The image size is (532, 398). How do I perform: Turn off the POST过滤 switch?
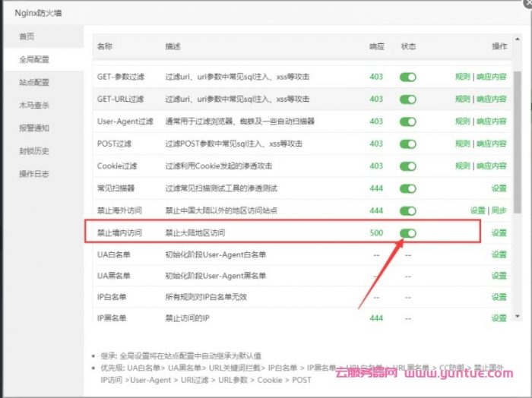pyautogui.click(x=408, y=144)
